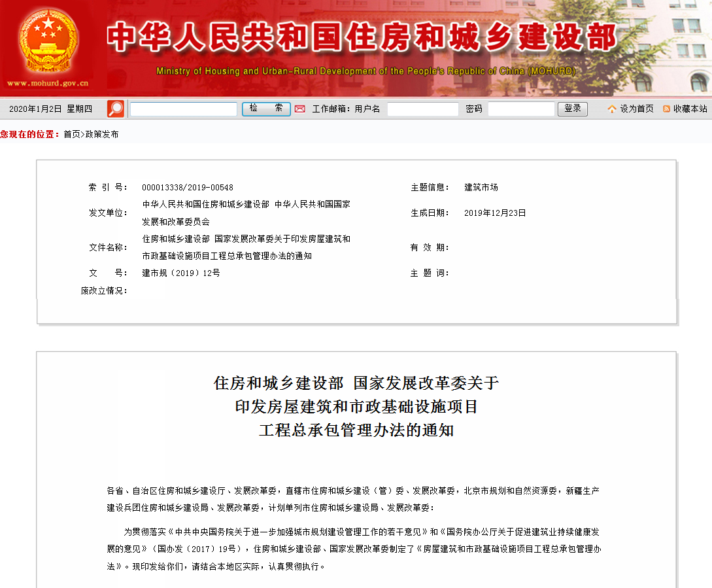This screenshot has height=588, width=712.
Task: Click the orange magnifier search icon
Action: 115,109
